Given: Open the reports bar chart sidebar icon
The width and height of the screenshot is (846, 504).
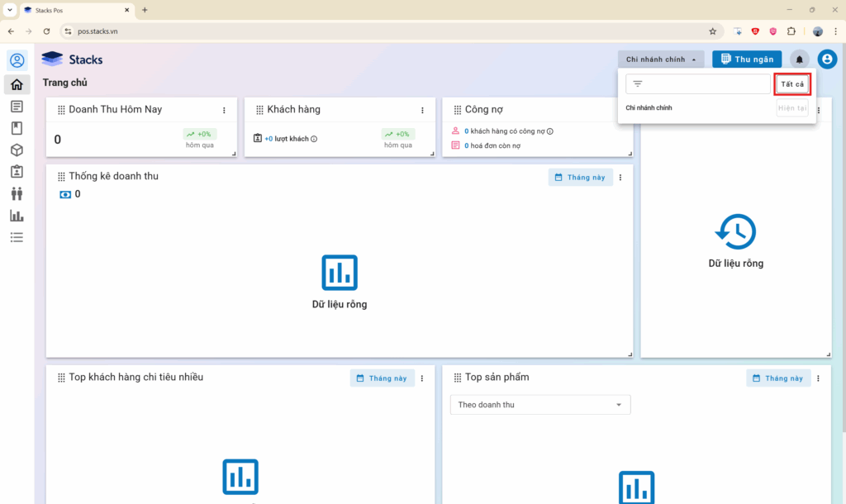Looking at the screenshot, I should pos(17,216).
